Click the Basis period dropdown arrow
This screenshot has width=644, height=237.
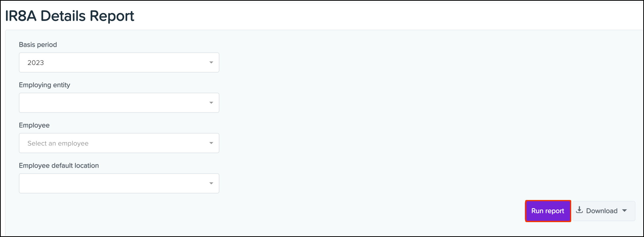click(x=211, y=62)
